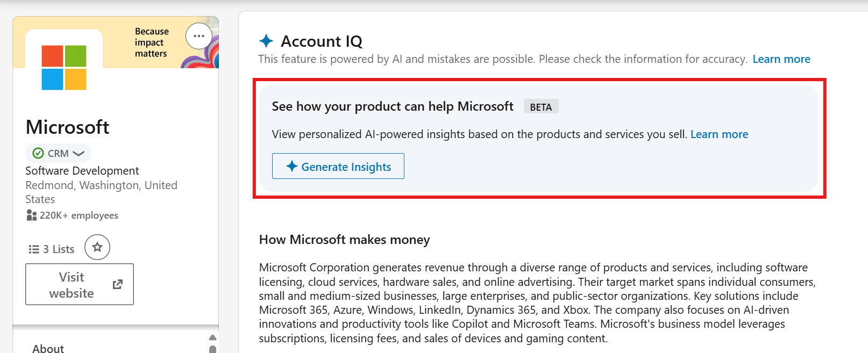Screen dimensions: 868x353
Task: Click the list icon next to 3 Lists
Action: [34, 249]
